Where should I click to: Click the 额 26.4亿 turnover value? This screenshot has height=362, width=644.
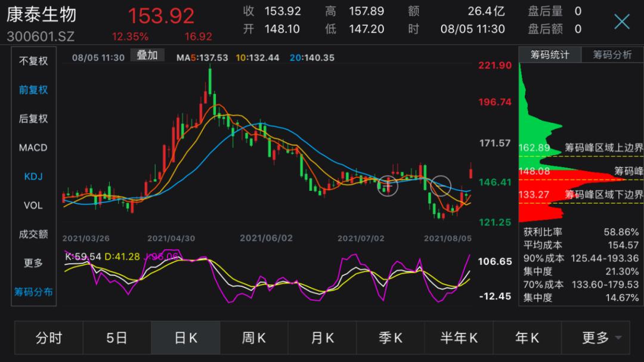tap(457, 11)
